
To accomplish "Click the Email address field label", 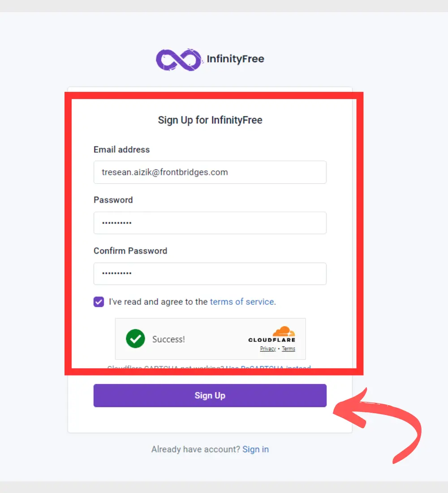I will (x=122, y=150).
